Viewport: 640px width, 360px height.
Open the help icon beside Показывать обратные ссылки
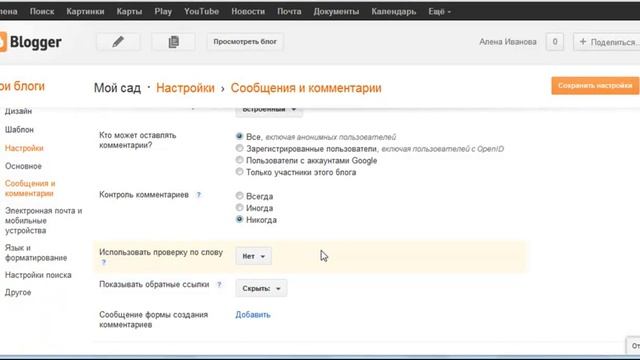[x=219, y=284]
